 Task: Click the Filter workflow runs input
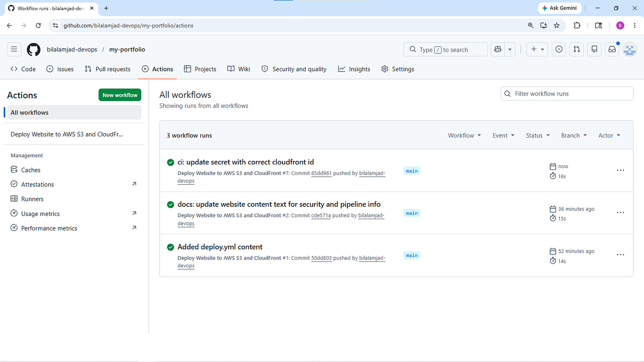[x=567, y=94]
